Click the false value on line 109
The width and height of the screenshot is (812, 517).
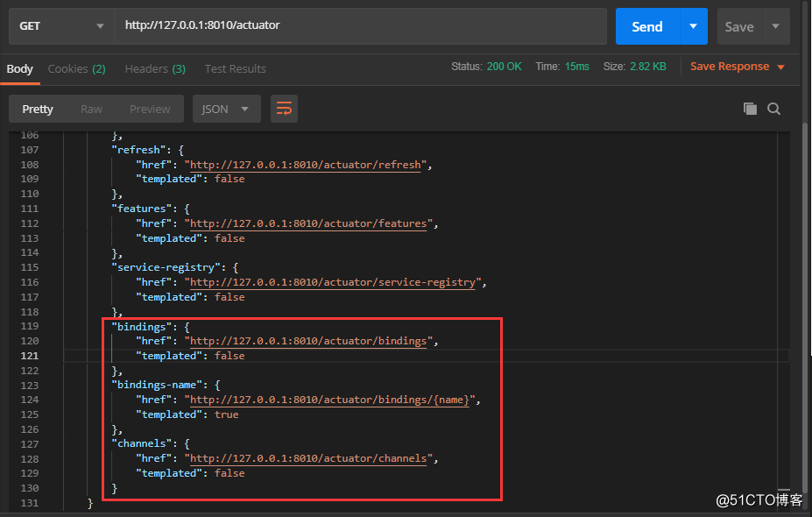[x=229, y=179]
